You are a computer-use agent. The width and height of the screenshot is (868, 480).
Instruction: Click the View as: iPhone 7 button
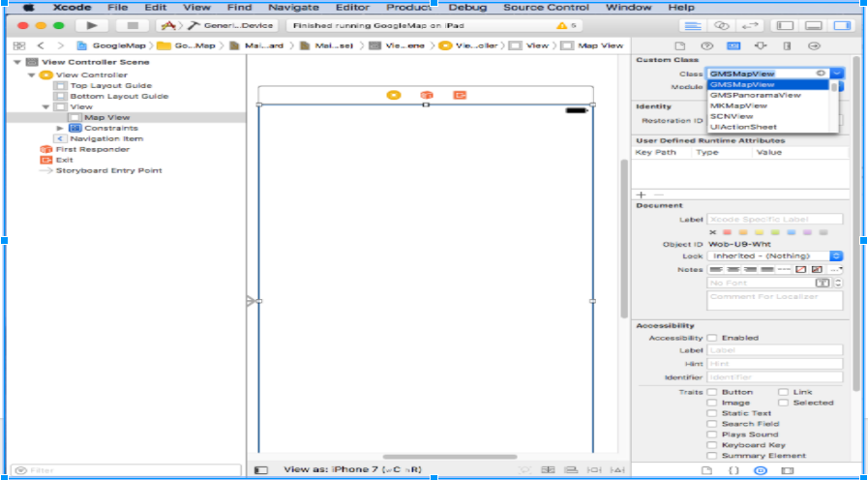pos(352,469)
